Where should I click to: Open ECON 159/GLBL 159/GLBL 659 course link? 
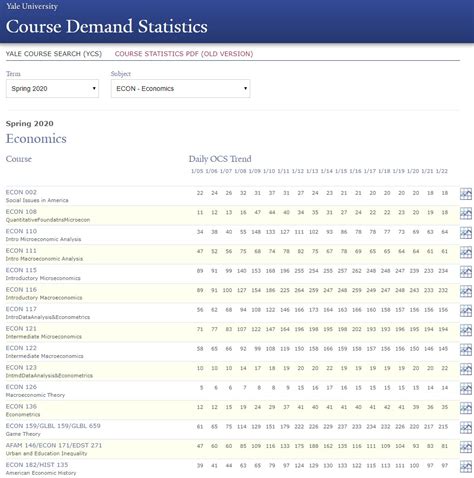pyautogui.click(x=53, y=426)
